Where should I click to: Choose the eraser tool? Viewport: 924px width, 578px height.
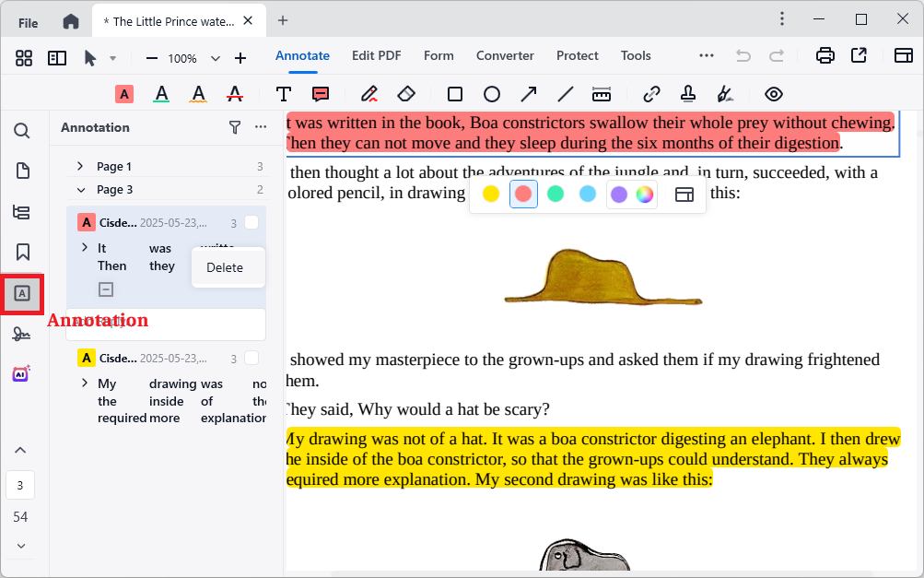pos(405,93)
